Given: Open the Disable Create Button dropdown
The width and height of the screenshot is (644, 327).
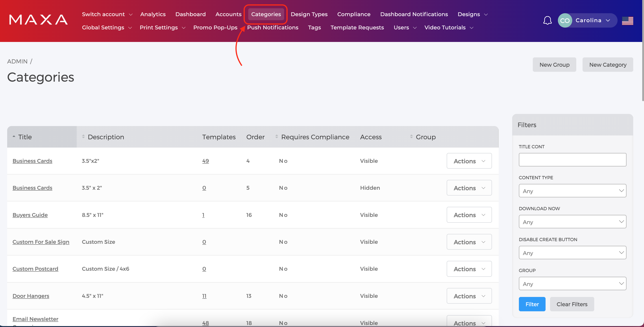Looking at the screenshot, I should click(572, 253).
